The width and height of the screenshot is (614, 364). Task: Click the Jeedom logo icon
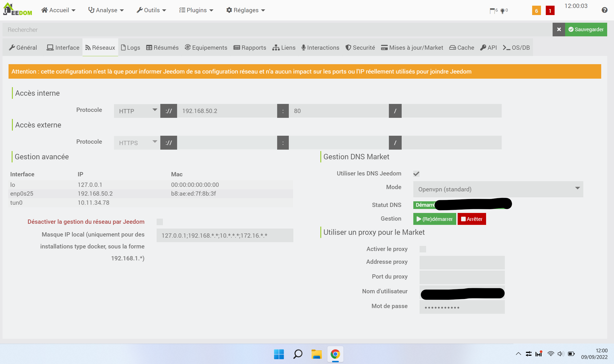(x=17, y=10)
